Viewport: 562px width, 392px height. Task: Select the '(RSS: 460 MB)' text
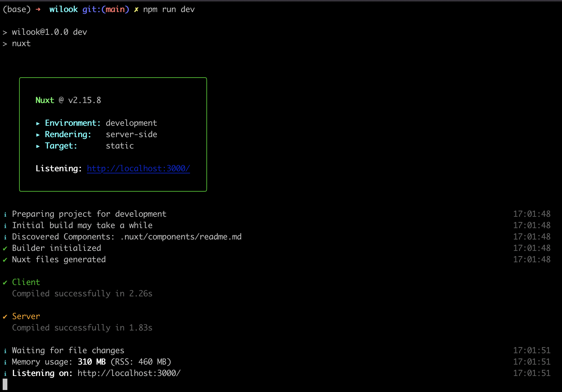point(141,362)
